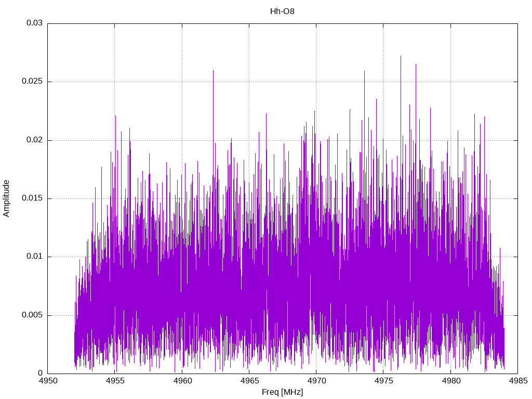The width and height of the screenshot is (532, 399).
Task: Click the Freq [MHz] axis label
Action: tap(282, 392)
